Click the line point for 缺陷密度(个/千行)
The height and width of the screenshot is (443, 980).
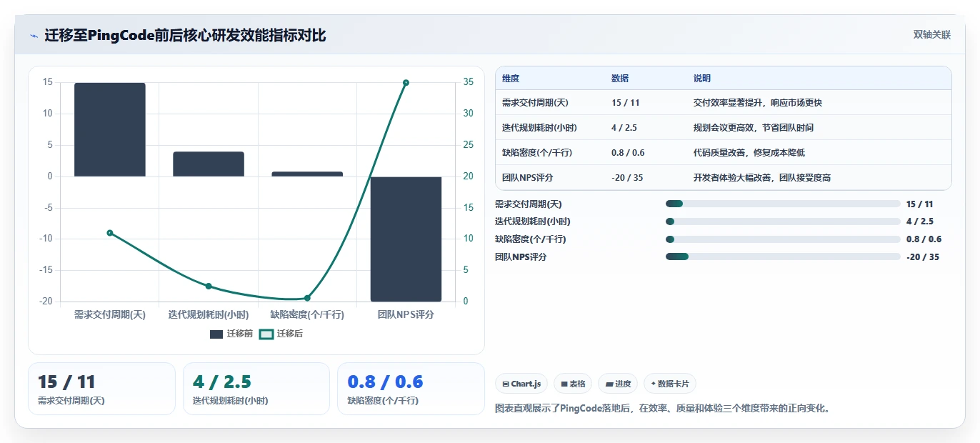pyautogui.click(x=307, y=298)
